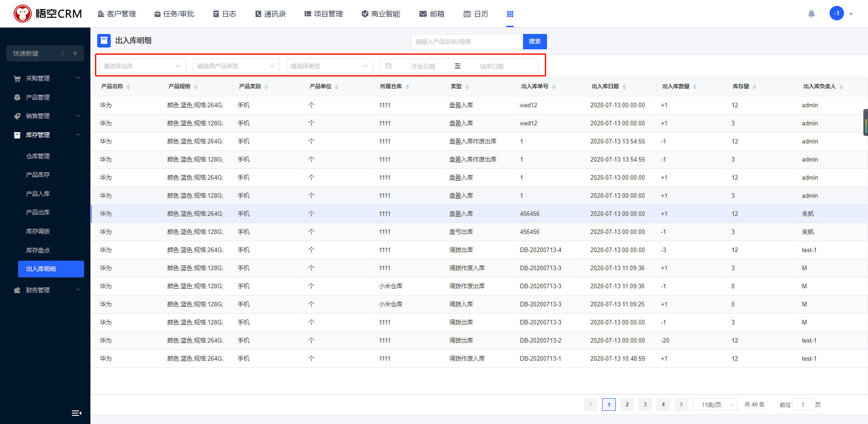Click the 出入库明细 page title icon
This screenshot has width=868, height=424.
coord(104,41)
